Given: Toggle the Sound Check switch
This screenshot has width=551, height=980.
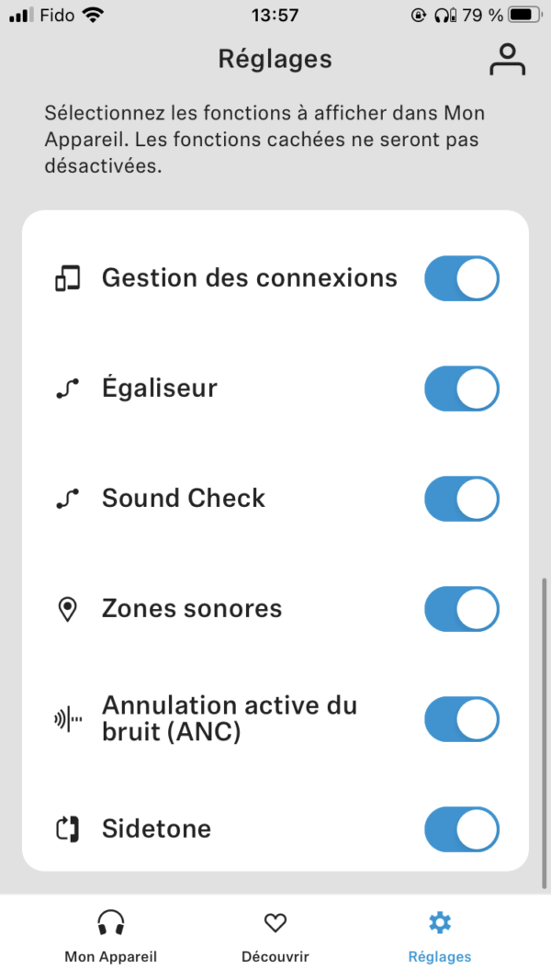Looking at the screenshot, I should [461, 499].
